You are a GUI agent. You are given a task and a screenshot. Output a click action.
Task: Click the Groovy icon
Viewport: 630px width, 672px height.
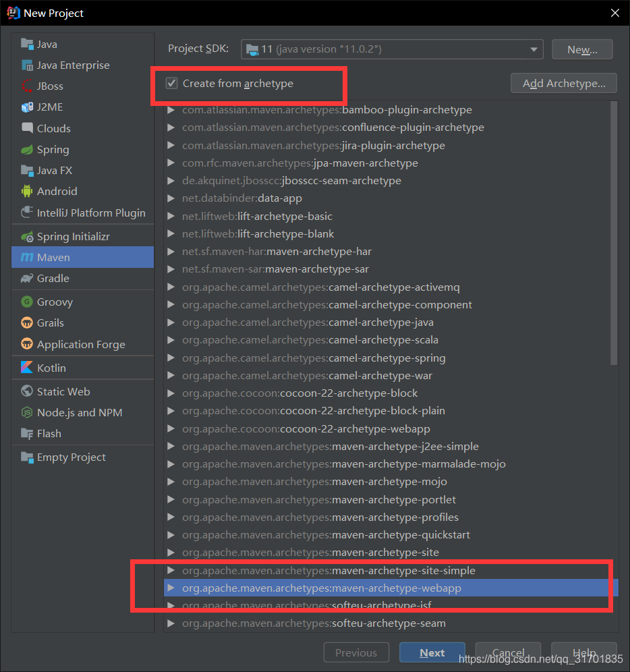coord(27,302)
